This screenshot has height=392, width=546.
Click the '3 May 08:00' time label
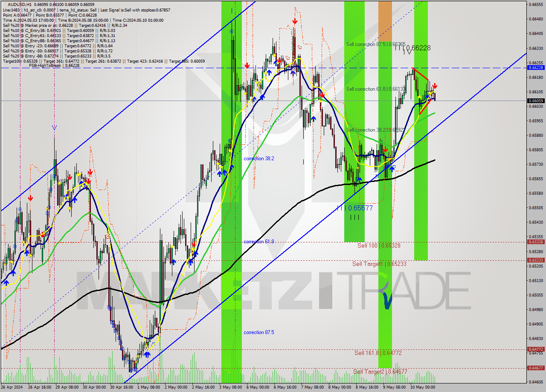pyautogui.click(x=232, y=387)
